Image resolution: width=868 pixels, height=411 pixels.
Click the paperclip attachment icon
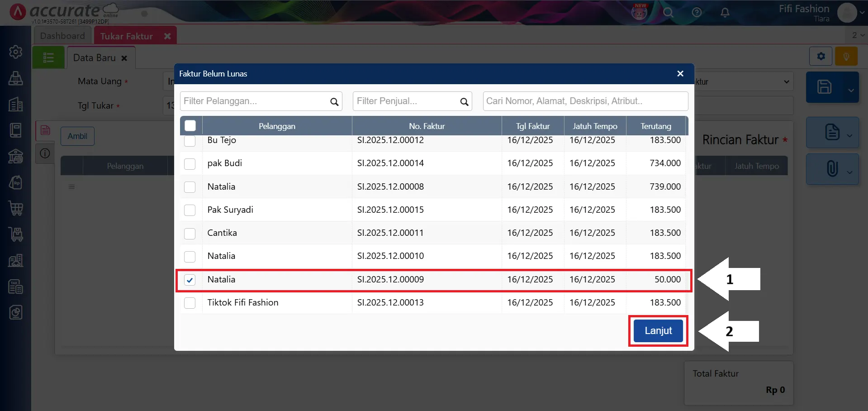[831, 169]
